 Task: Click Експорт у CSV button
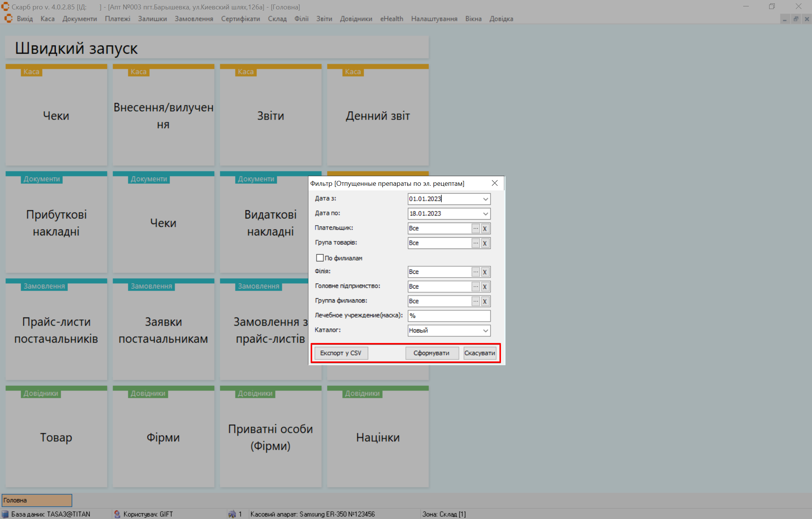[341, 353]
